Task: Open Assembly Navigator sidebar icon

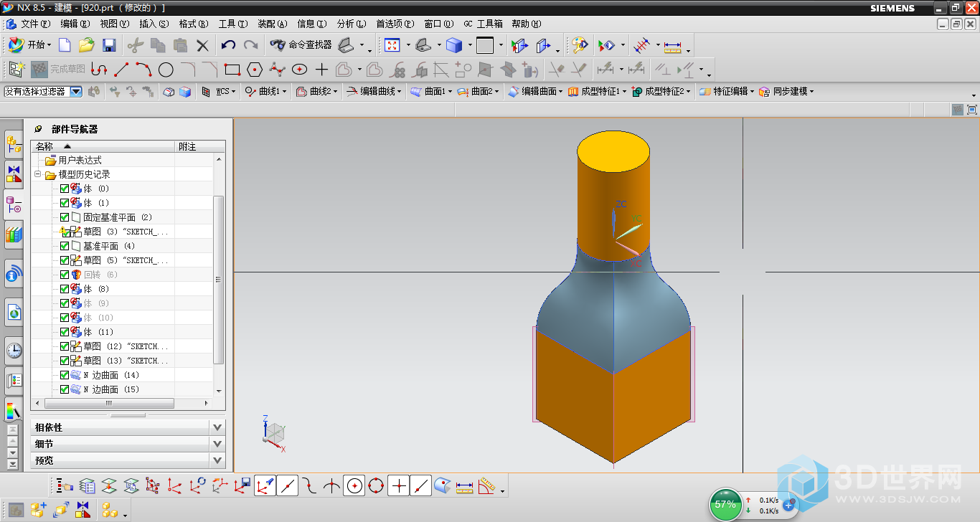Action: (x=14, y=144)
